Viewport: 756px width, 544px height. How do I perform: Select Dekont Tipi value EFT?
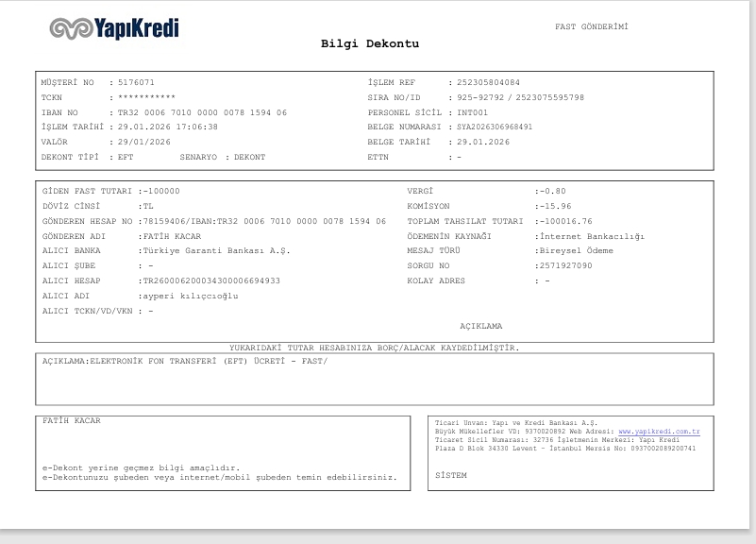[126, 157]
